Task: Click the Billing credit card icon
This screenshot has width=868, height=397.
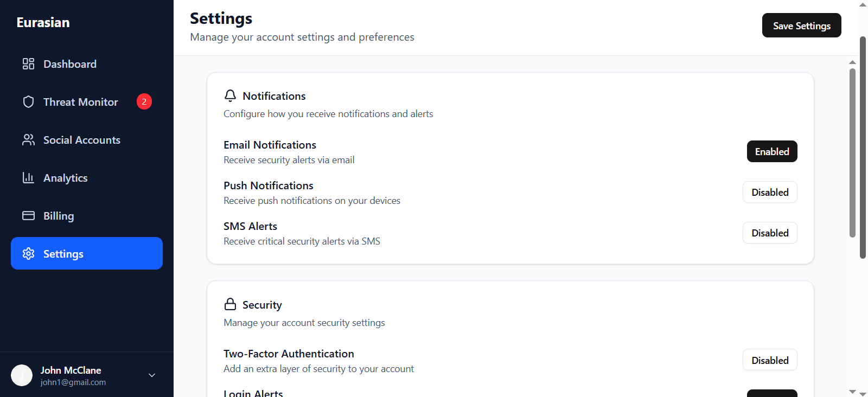Action: 28,216
